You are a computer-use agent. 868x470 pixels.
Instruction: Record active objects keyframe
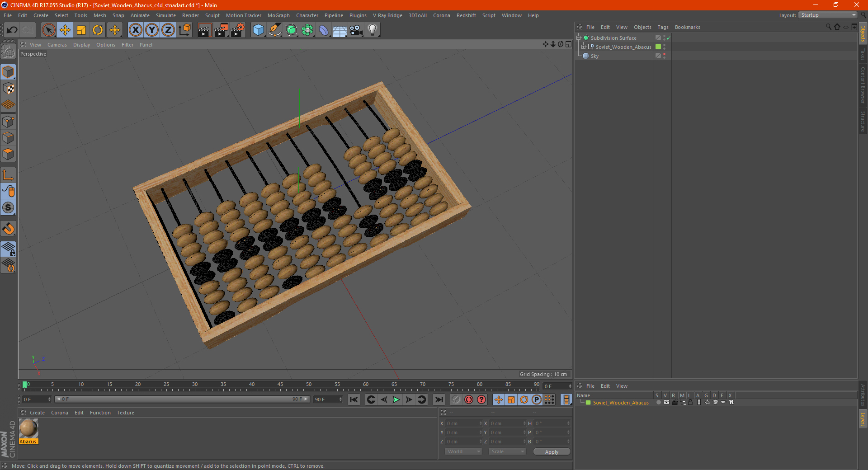(456, 399)
